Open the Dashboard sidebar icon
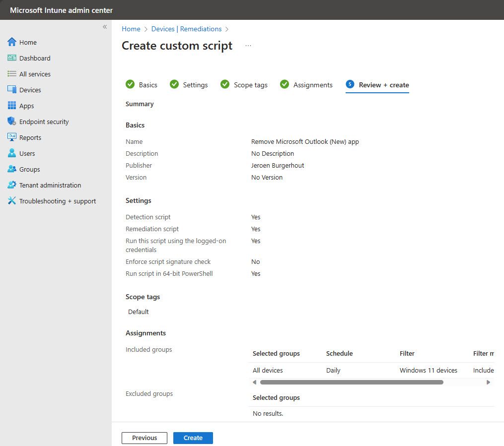This screenshot has width=504, height=446. tap(12, 58)
